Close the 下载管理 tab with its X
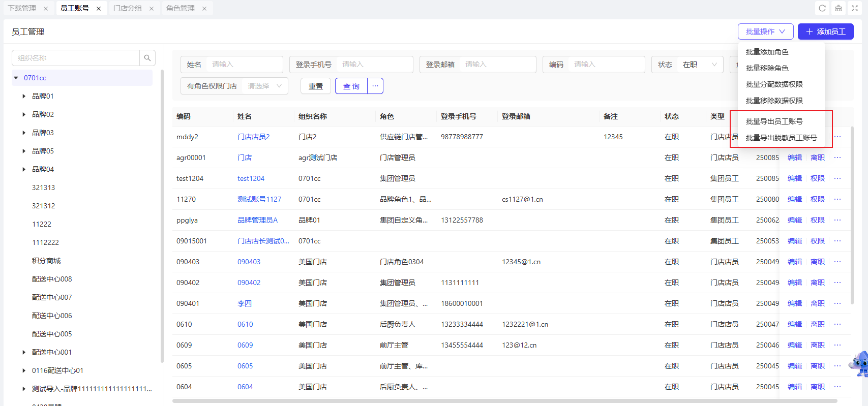 point(46,9)
